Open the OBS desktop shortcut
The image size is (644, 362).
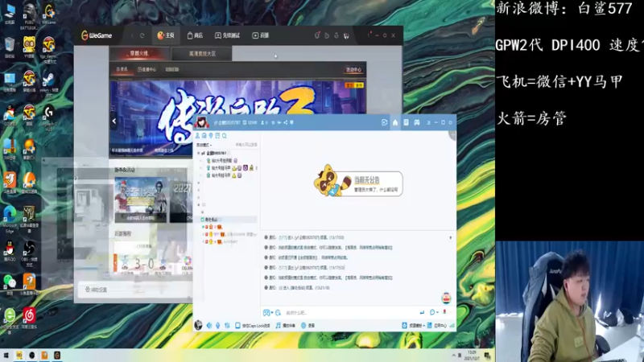[29, 253]
